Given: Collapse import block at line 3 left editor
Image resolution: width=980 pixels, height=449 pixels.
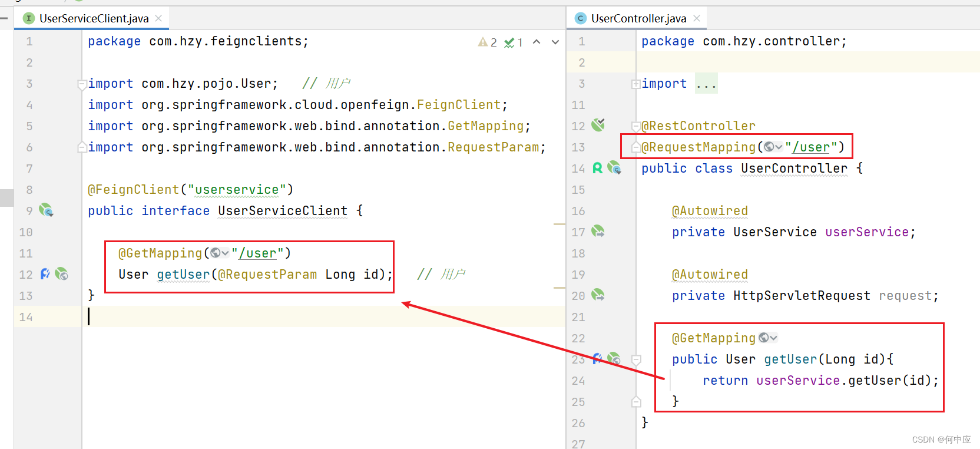Looking at the screenshot, I should coord(82,84).
